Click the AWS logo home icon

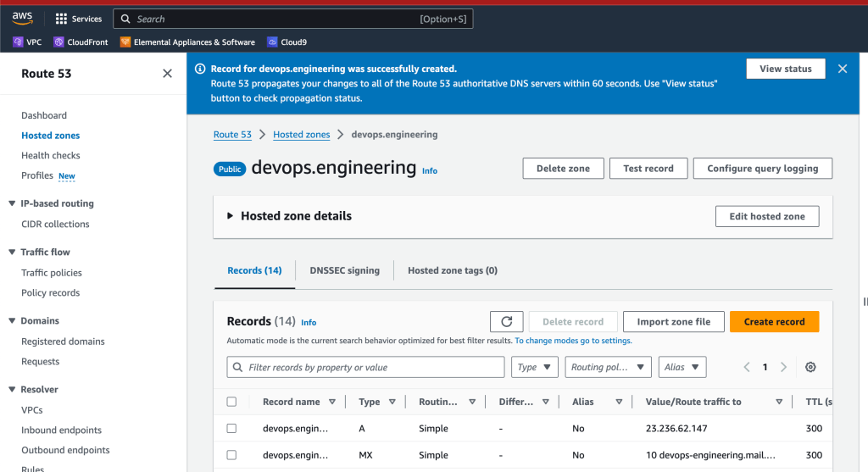pyautogui.click(x=23, y=19)
